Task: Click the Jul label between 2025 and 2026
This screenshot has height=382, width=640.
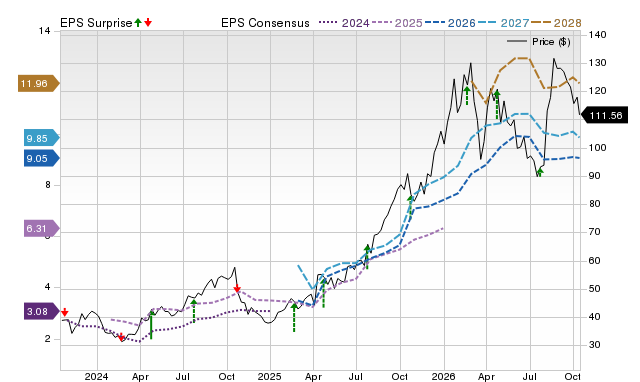Action: [356, 376]
